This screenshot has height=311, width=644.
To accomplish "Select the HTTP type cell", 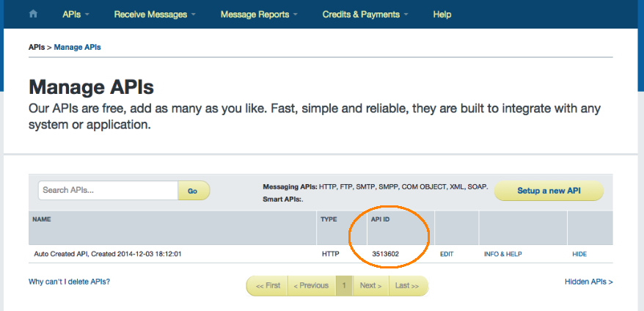I will [331, 254].
